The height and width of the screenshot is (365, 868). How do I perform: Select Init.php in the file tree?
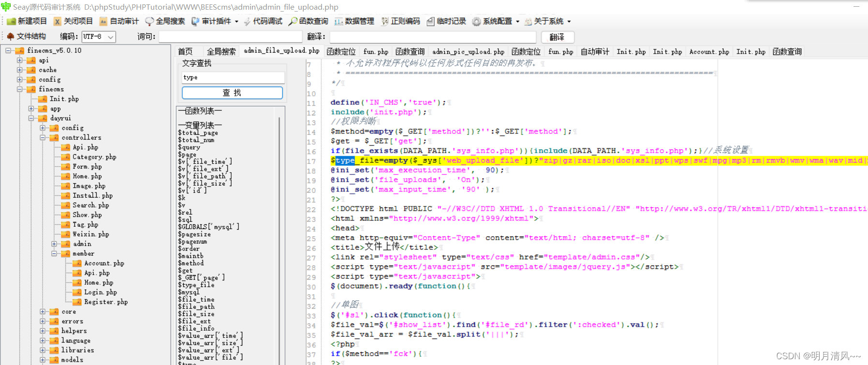tap(64, 99)
